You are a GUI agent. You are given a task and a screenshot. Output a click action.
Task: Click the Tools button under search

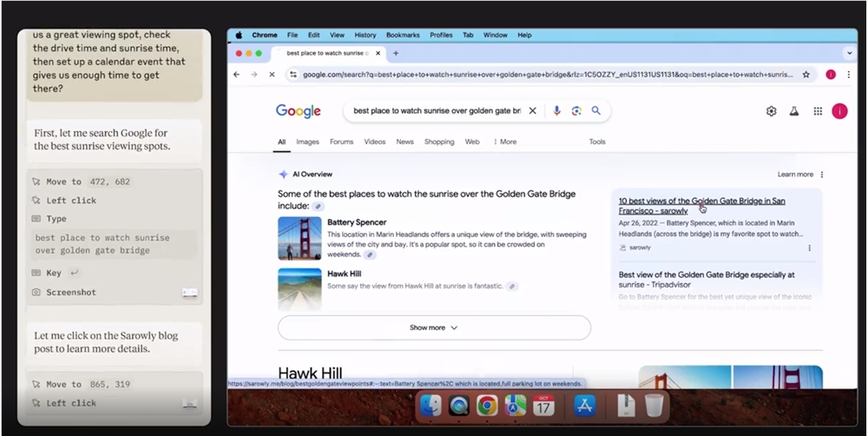tap(597, 142)
